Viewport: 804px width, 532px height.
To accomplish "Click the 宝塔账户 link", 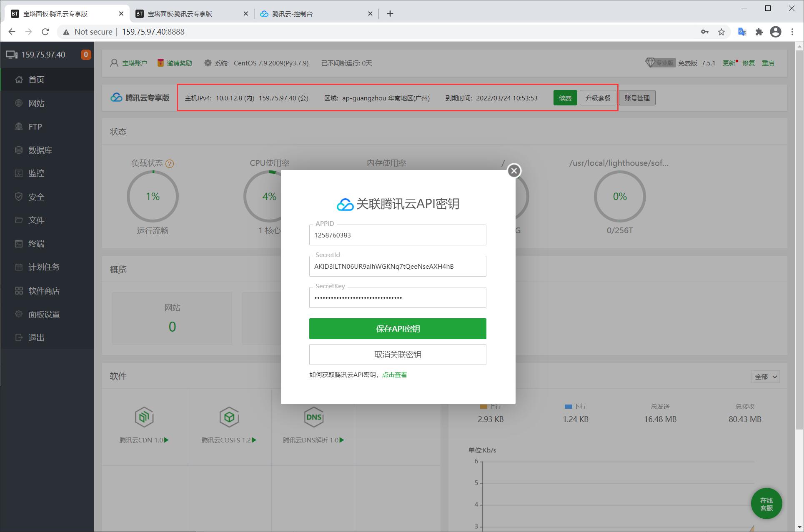I will [x=134, y=63].
